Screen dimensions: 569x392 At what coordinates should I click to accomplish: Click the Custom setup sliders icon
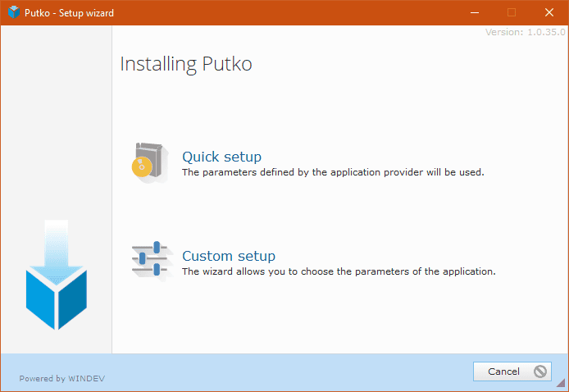pos(151,260)
